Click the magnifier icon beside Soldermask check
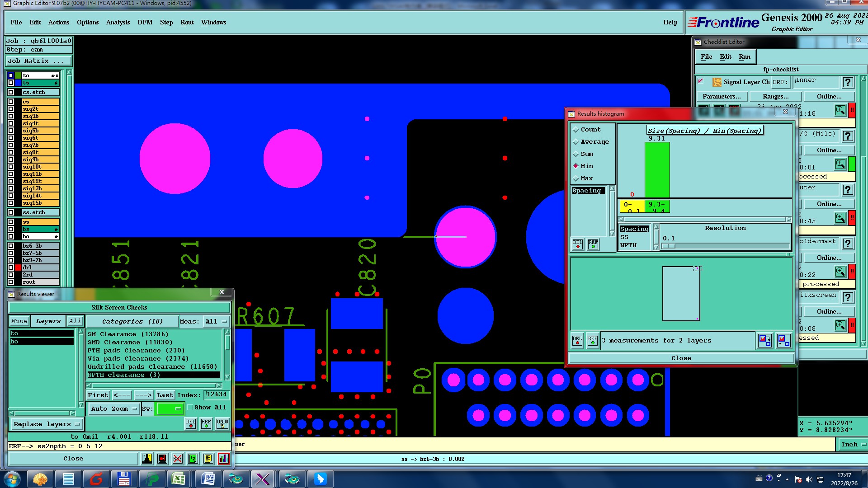Image resolution: width=868 pixels, height=488 pixels. [840, 272]
